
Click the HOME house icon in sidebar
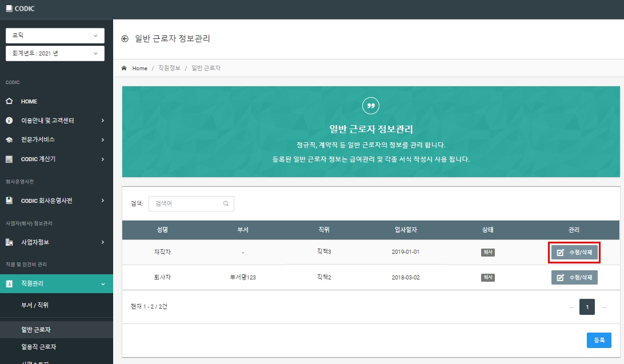click(9, 101)
